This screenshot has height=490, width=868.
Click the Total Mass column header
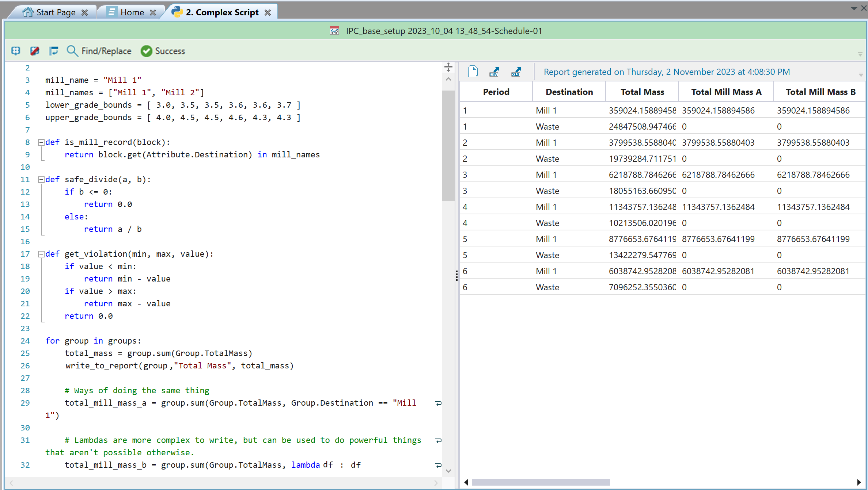[x=642, y=92]
